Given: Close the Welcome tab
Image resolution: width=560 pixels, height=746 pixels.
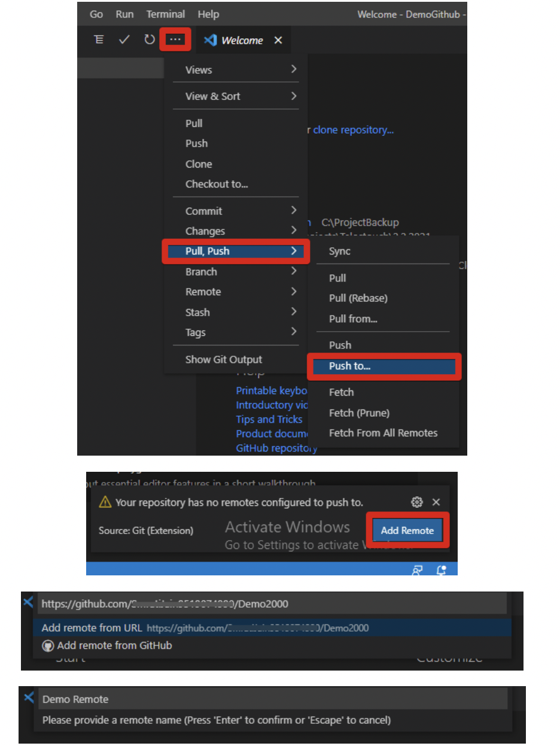Looking at the screenshot, I should coord(278,40).
